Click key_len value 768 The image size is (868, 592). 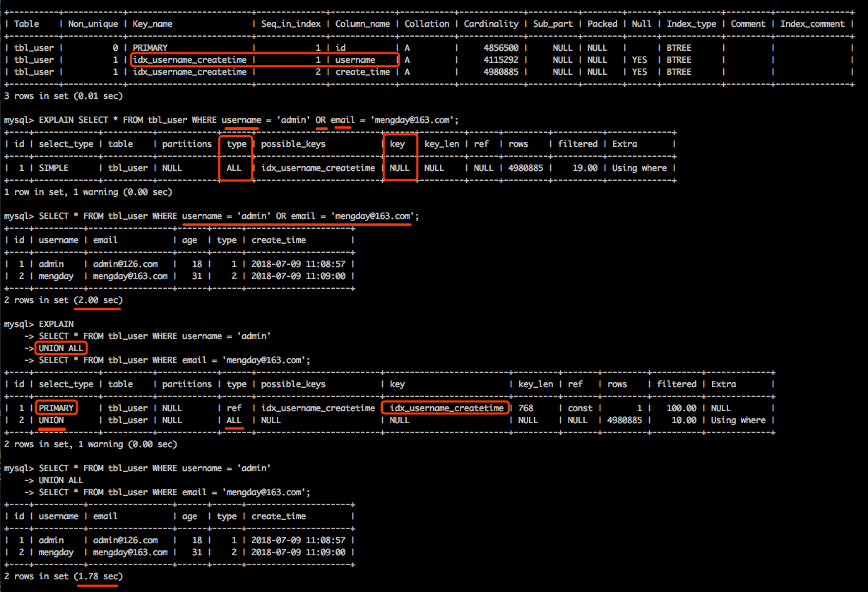coord(525,408)
